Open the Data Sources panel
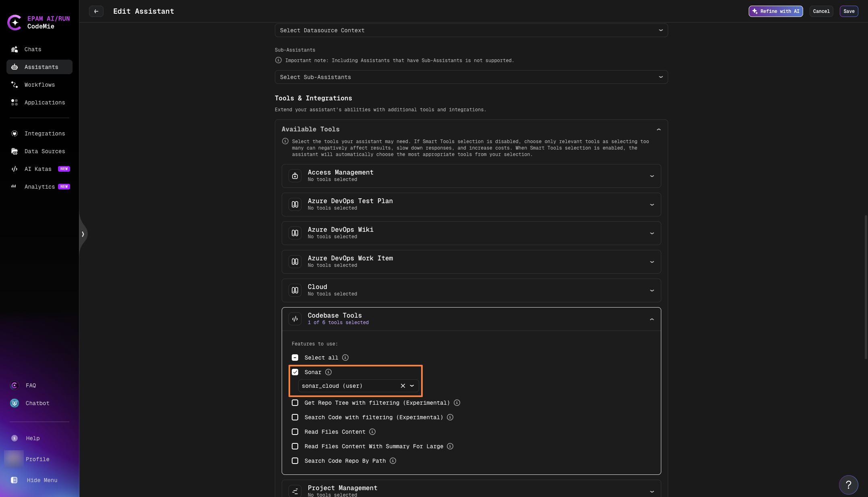Screen dimensions: 868x497 coord(44,151)
